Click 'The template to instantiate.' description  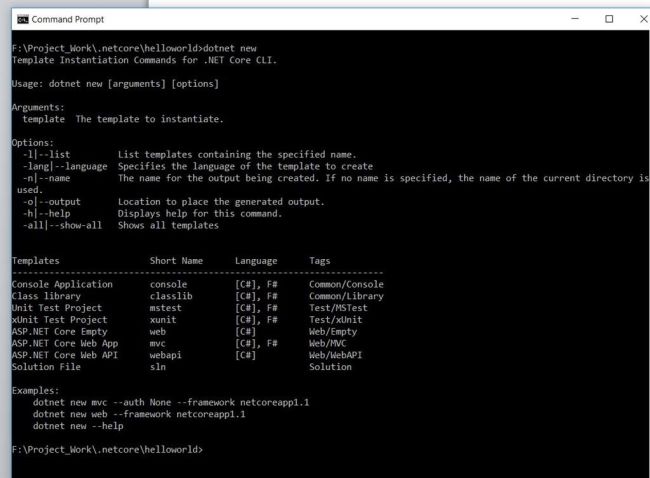pyautogui.click(x=150, y=119)
